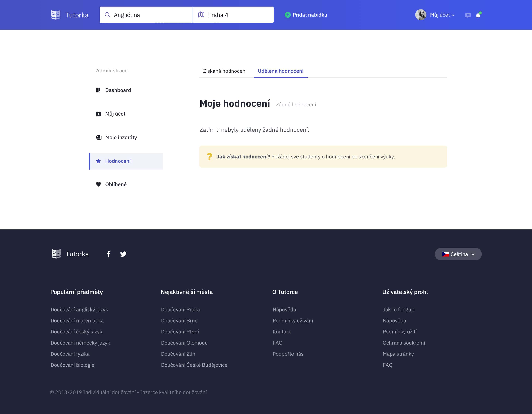Click the location field with Praha 4
The height and width of the screenshot is (414, 532).
[x=233, y=15]
